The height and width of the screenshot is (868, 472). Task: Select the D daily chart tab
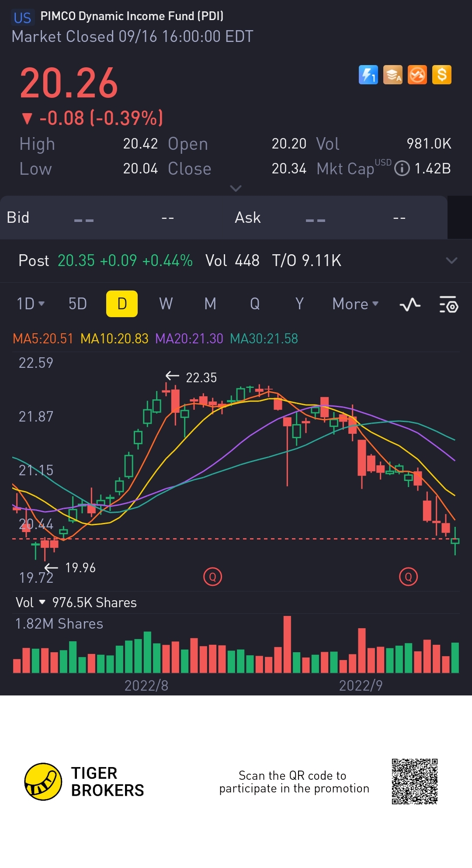(x=122, y=304)
